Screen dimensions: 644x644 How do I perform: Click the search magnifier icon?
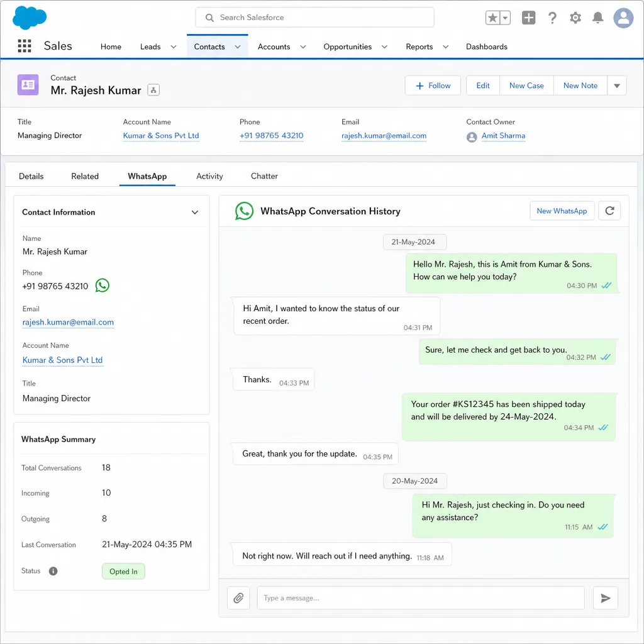[209, 18]
